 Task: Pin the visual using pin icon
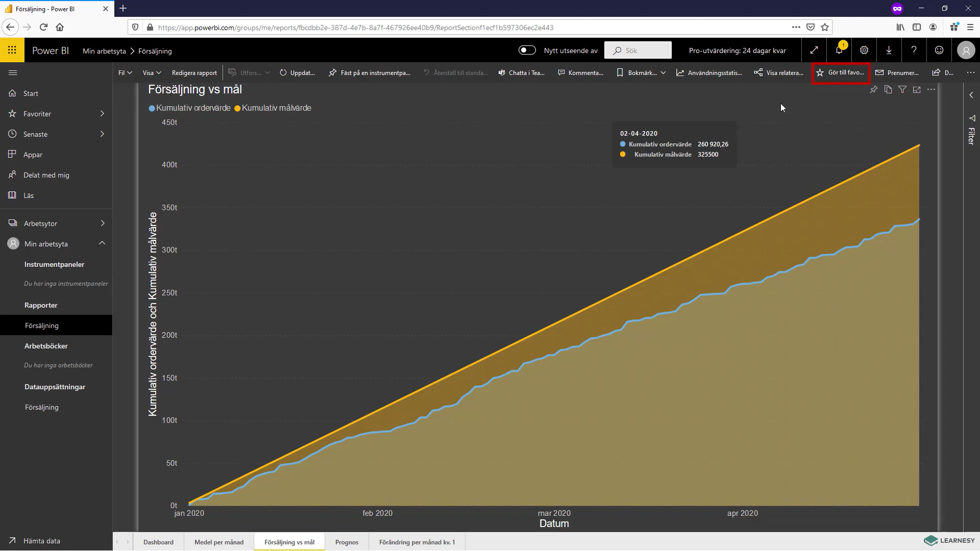874,90
